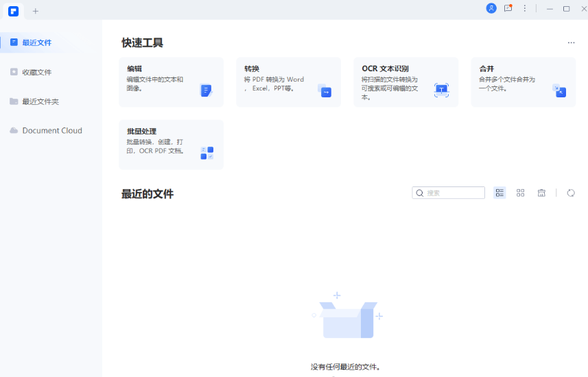
Task: Click the 快速工具 heading
Action: tap(143, 42)
